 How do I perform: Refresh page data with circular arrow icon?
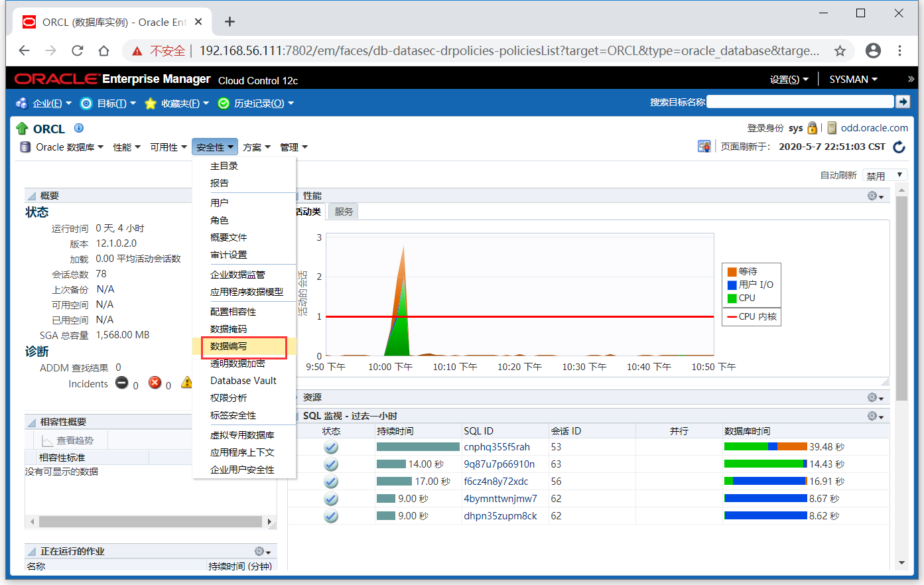(x=899, y=147)
